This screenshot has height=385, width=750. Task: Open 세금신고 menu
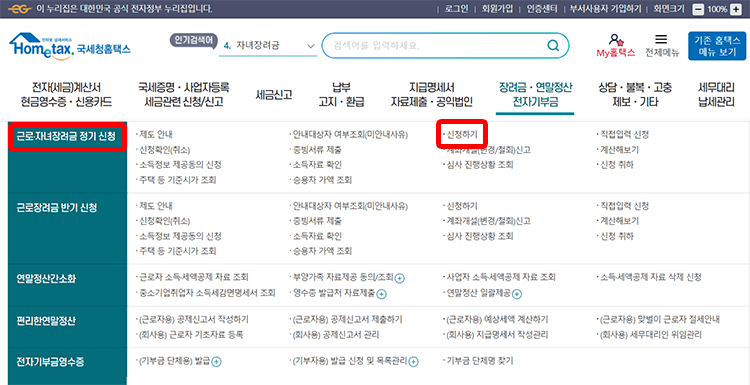(274, 94)
